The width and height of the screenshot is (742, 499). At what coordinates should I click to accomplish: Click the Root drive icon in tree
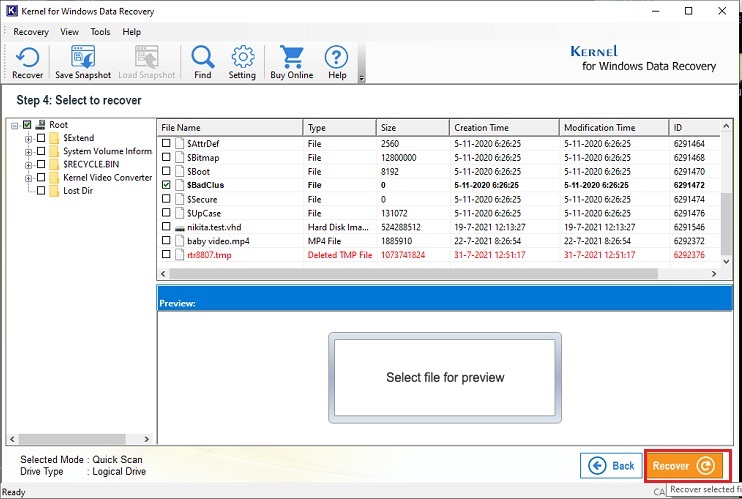pyautogui.click(x=41, y=125)
